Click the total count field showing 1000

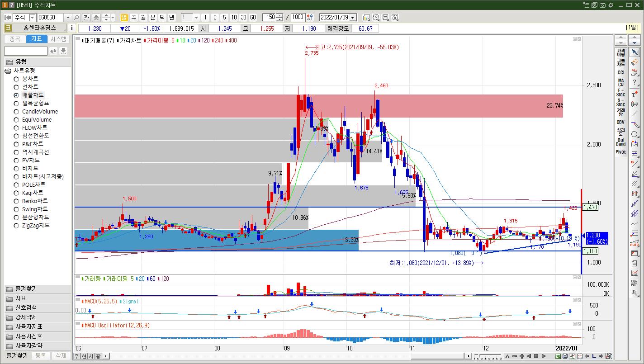(298, 17)
